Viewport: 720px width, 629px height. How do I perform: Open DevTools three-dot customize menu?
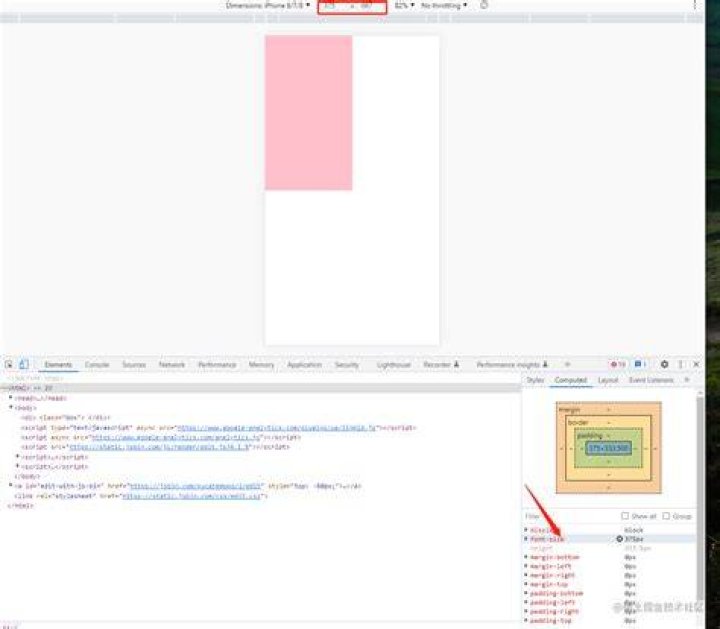(x=681, y=364)
